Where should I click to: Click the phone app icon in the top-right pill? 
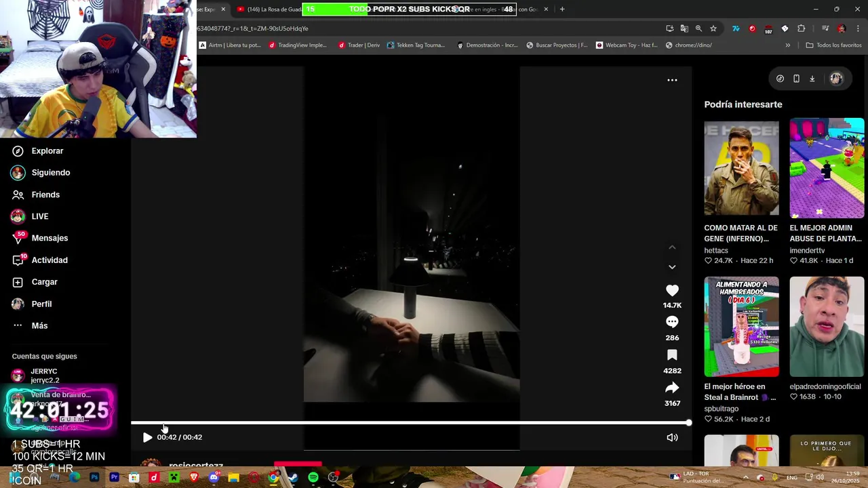796,79
